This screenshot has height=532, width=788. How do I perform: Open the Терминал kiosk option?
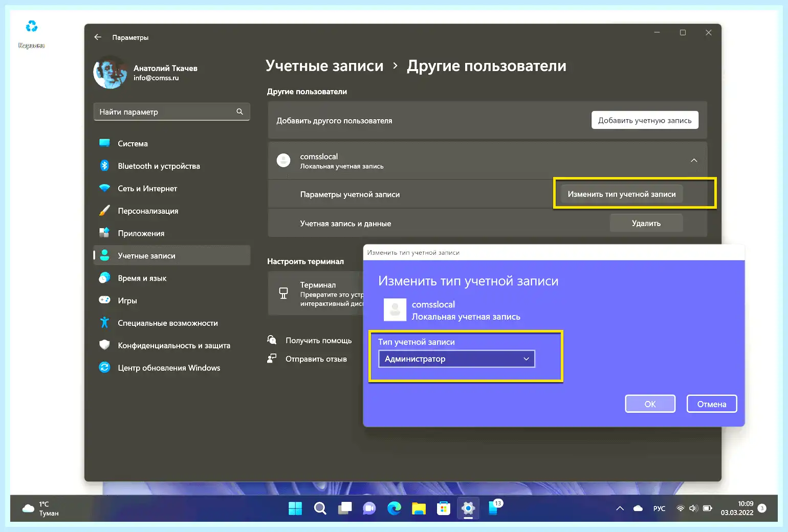(315, 294)
